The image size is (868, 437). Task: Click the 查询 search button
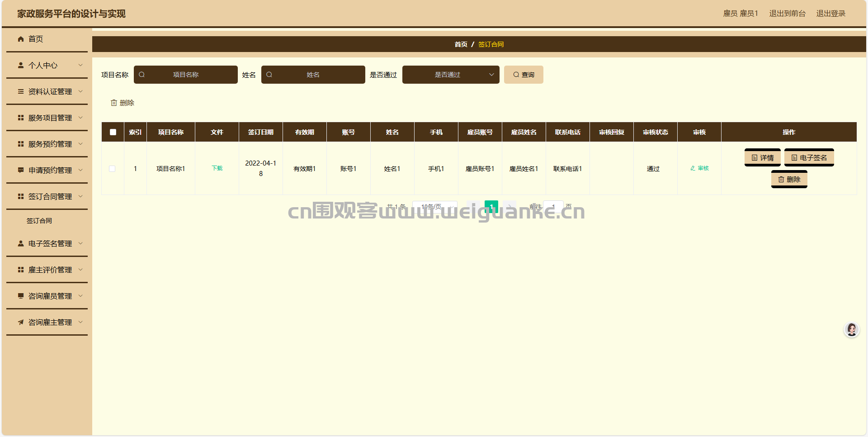point(524,75)
